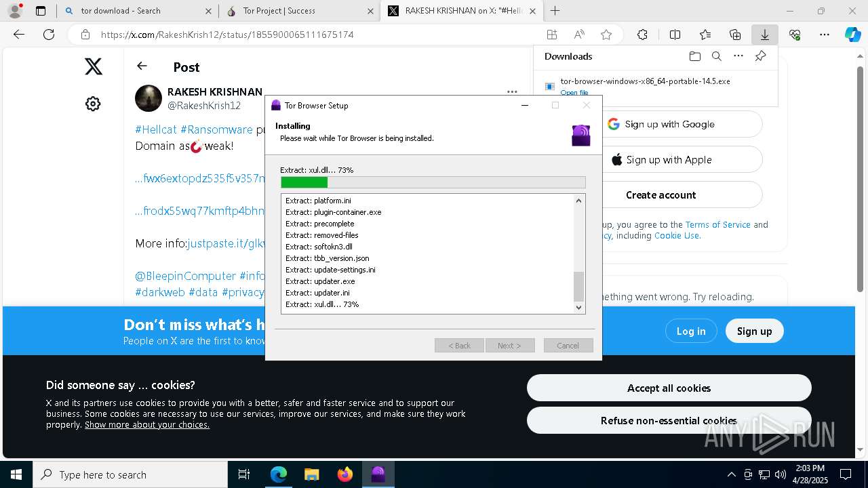Click the @BleepinComputer mention
This screenshot has height=488, width=868.
[x=186, y=276]
